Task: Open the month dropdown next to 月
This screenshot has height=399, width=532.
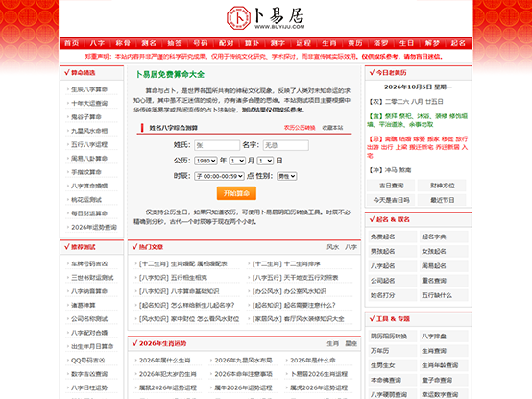Action: [237, 161]
